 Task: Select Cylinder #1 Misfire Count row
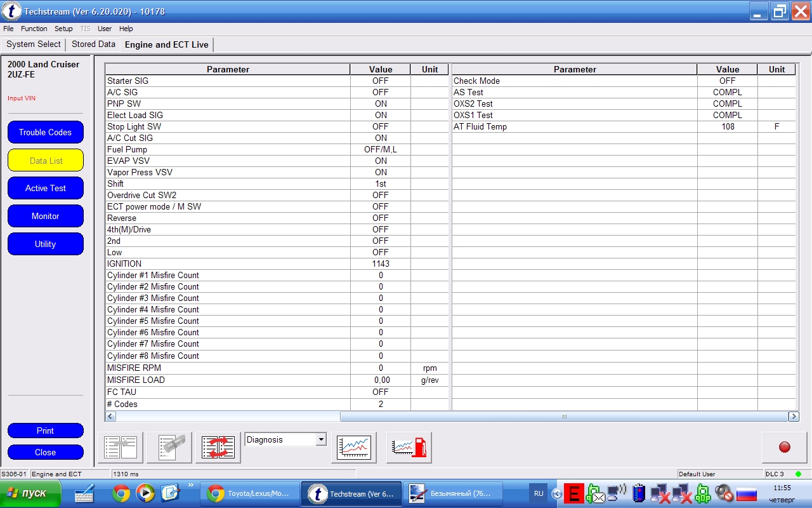pyautogui.click(x=277, y=275)
